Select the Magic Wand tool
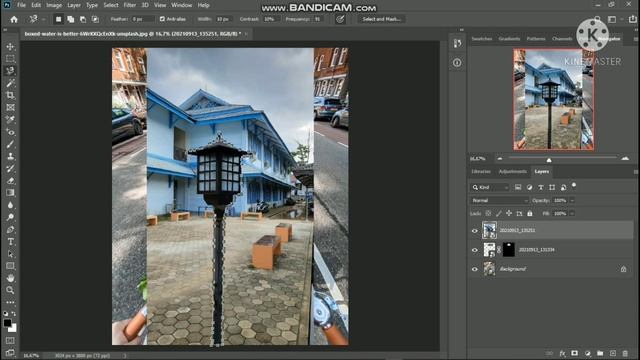This screenshot has height=360, width=640. (10, 83)
